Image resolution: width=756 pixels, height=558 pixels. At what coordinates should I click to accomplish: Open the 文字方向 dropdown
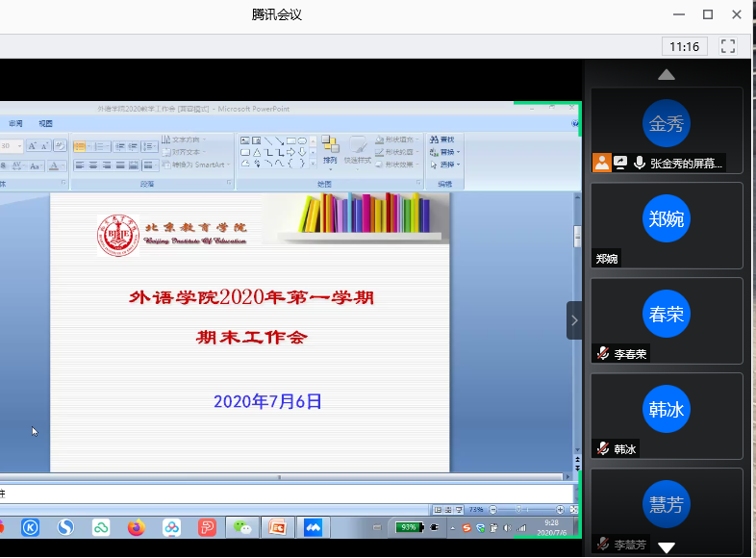[184, 139]
